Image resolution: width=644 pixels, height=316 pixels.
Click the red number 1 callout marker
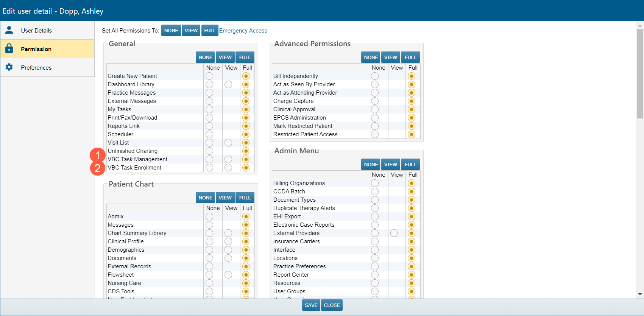[x=97, y=155]
